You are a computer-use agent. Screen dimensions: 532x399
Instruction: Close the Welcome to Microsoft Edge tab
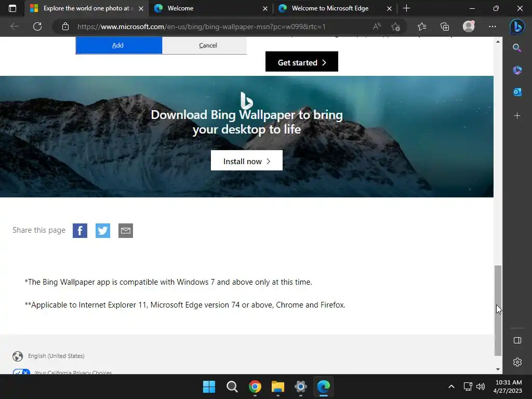tap(389, 8)
